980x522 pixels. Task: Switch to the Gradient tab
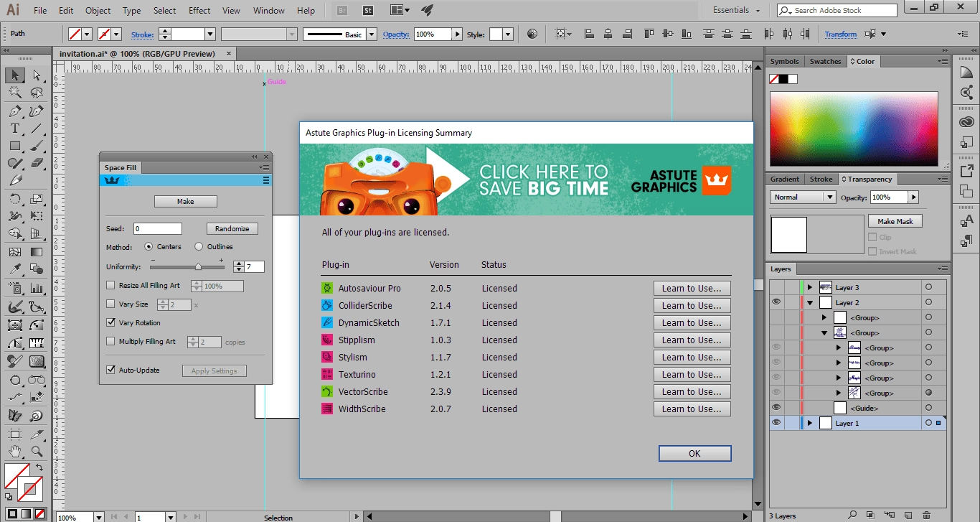coord(784,179)
